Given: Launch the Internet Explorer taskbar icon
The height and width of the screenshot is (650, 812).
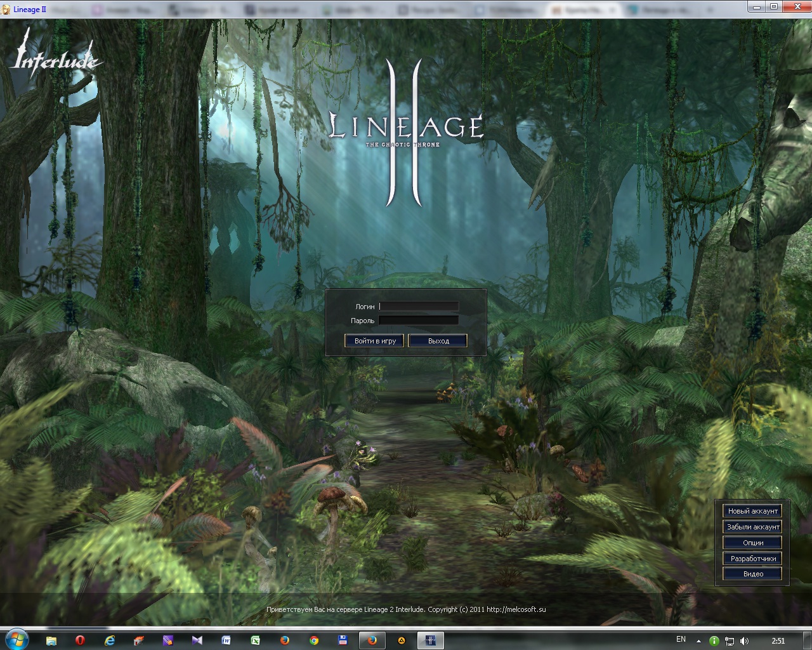Looking at the screenshot, I should coord(109,640).
